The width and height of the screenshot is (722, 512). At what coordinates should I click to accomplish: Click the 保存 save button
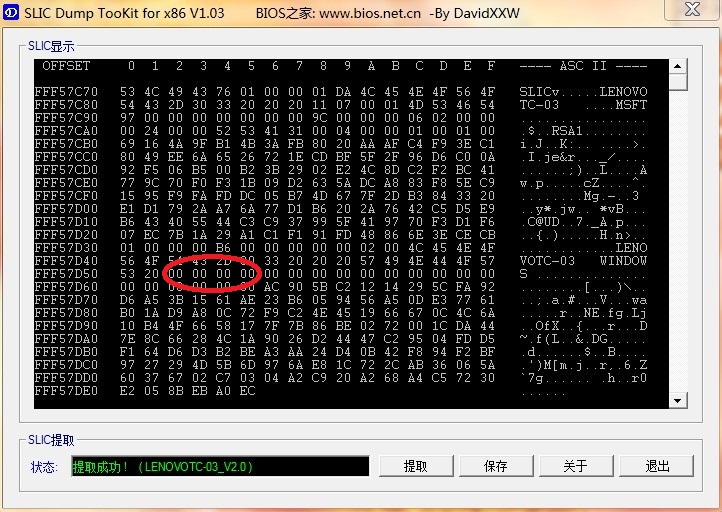tap(496, 466)
